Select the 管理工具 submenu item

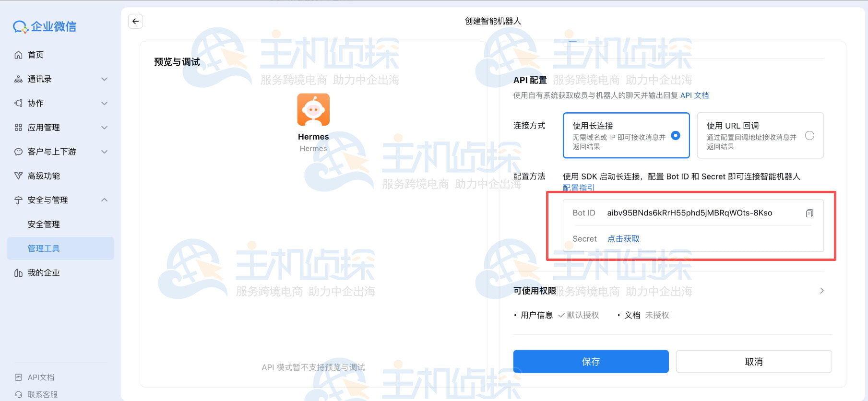point(60,248)
